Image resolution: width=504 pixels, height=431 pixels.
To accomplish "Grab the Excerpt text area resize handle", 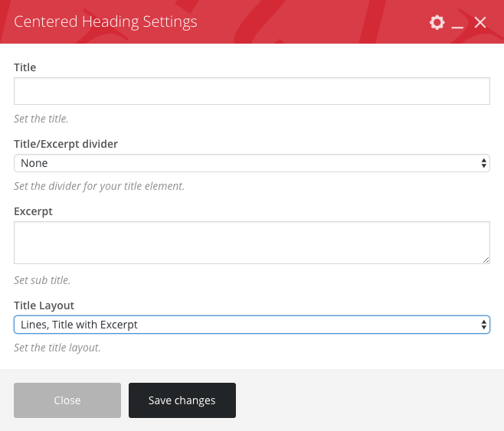I will (486, 260).
